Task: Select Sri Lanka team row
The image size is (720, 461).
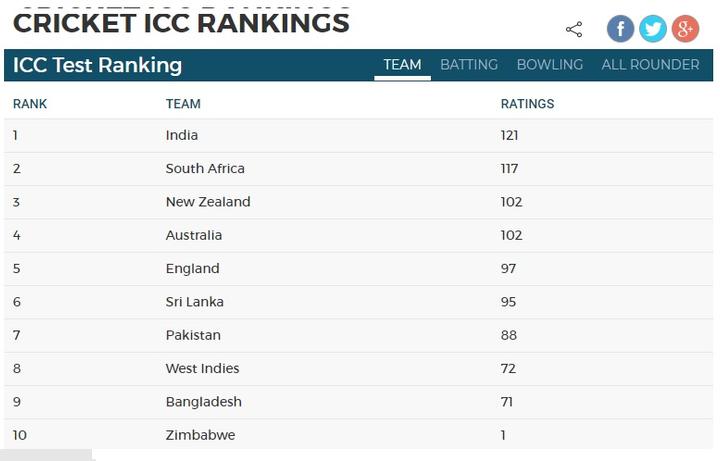Action: (359, 302)
